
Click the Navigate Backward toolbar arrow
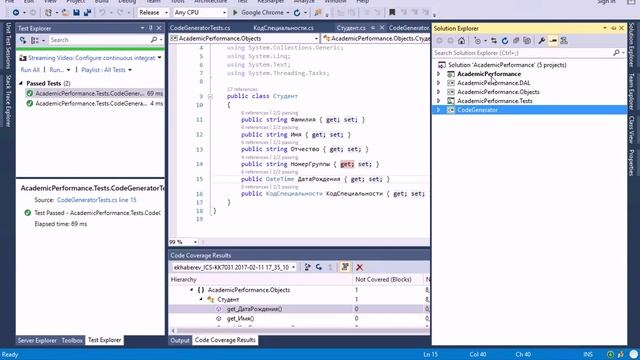point(16,13)
